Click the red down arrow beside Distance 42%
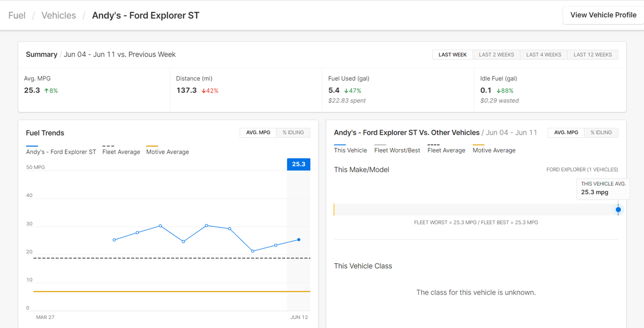This screenshot has height=328, width=644. coord(204,91)
